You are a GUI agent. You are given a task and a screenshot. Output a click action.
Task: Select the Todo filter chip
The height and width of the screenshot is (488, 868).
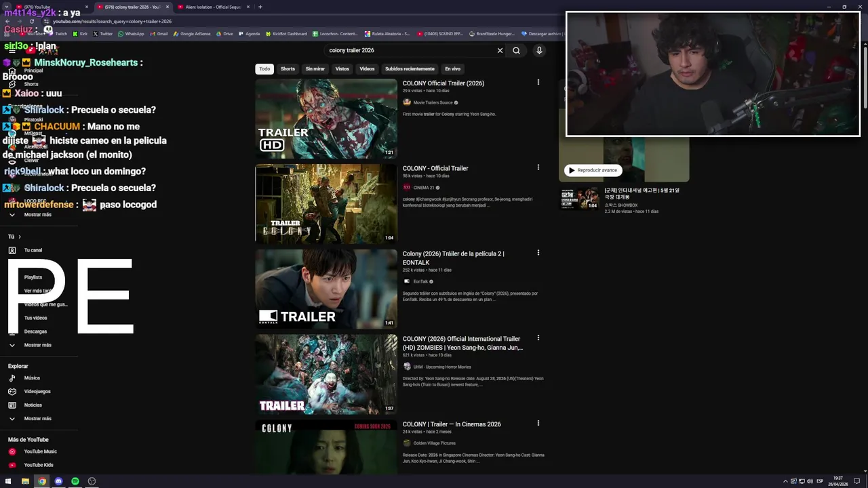click(x=264, y=68)
